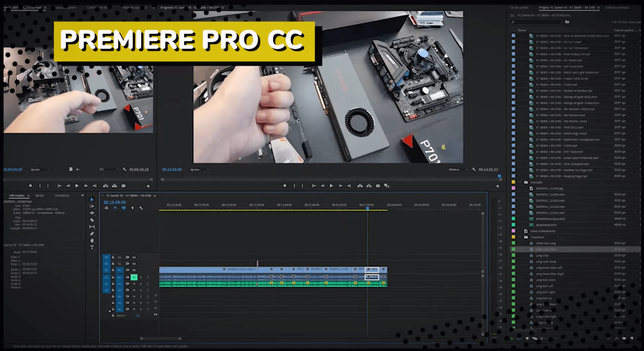Viewport: 644px width, 351px height.
Task: Play the Program monitor sequence
Action: coord(331,186)
